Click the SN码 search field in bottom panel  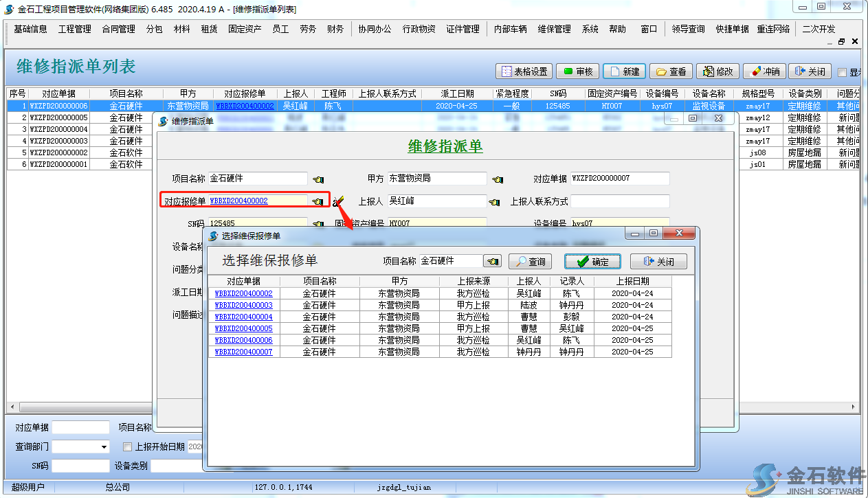(80, 466)
